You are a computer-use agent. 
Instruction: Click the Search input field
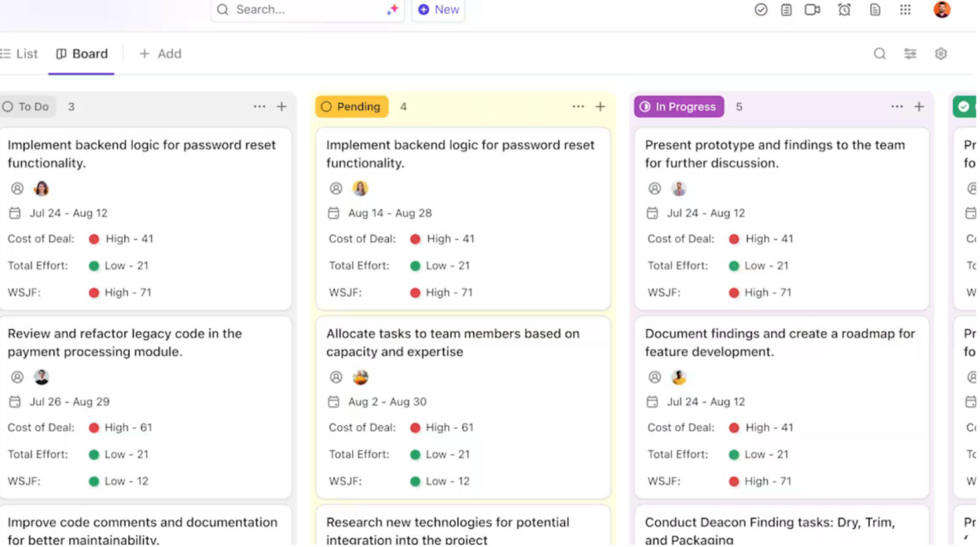301,10
